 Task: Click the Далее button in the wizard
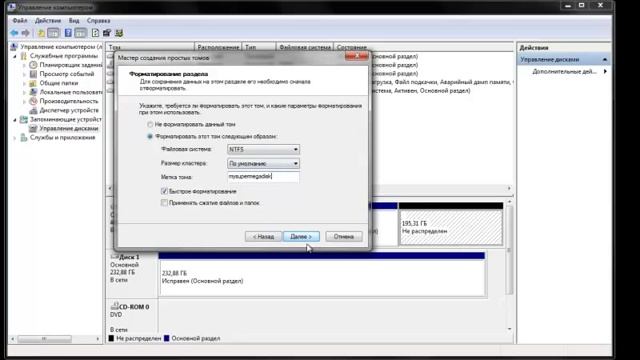click(x=301, y=236)
